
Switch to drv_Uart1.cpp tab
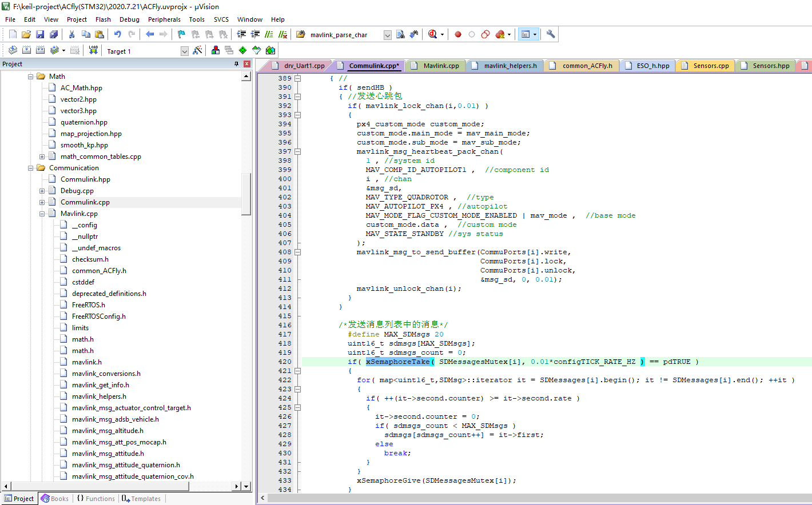point(298,66)
